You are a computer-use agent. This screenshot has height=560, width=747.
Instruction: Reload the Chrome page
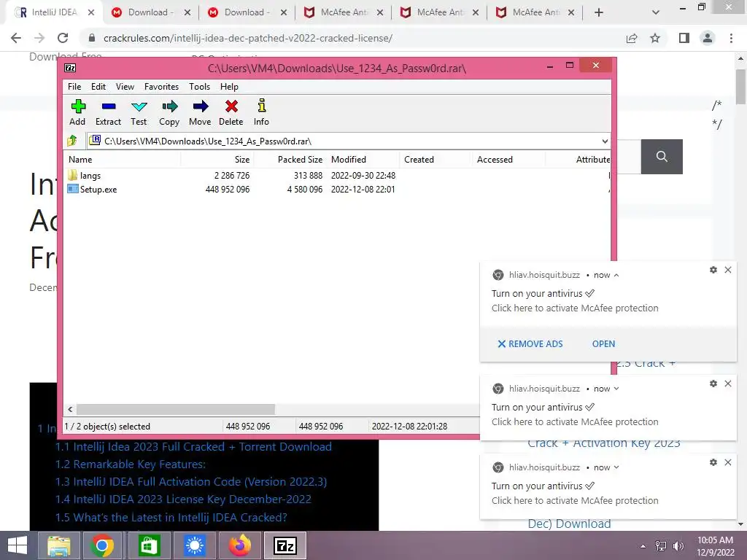pos(63,38)
